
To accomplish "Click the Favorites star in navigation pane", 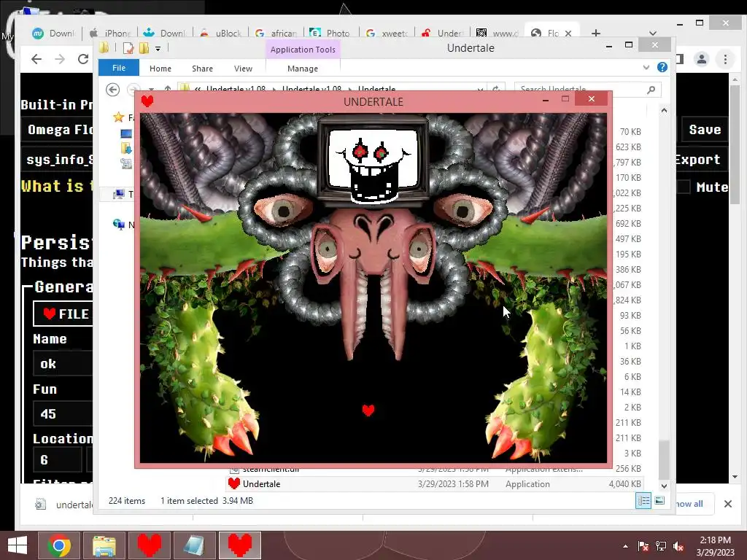I will click(119, 117).
